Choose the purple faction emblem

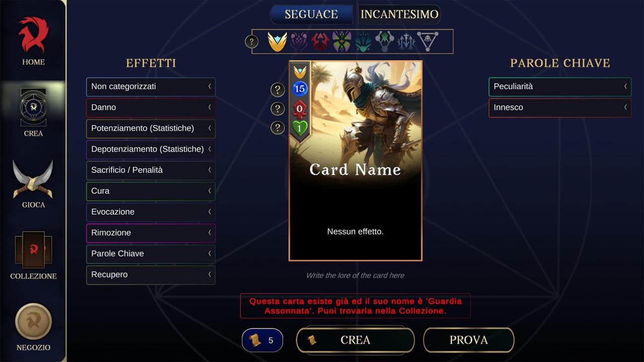click(x=299, y=41)
